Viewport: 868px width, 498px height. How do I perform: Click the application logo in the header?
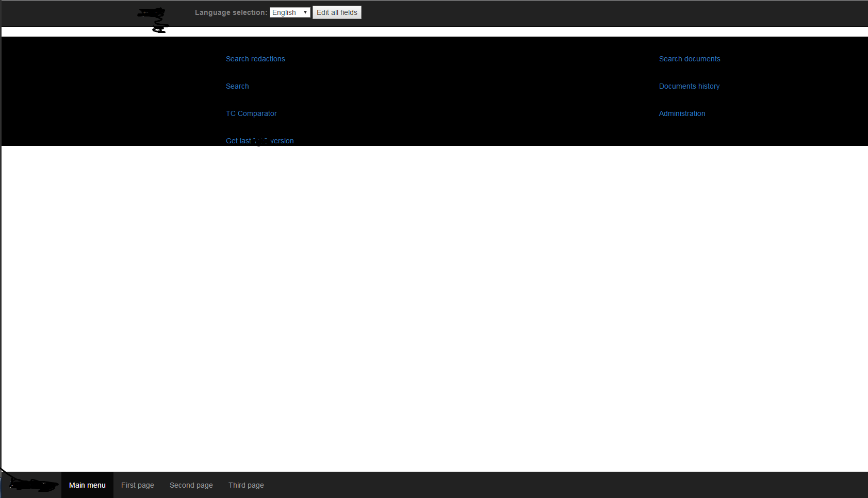pyautogui.click(x=152, y=20)
